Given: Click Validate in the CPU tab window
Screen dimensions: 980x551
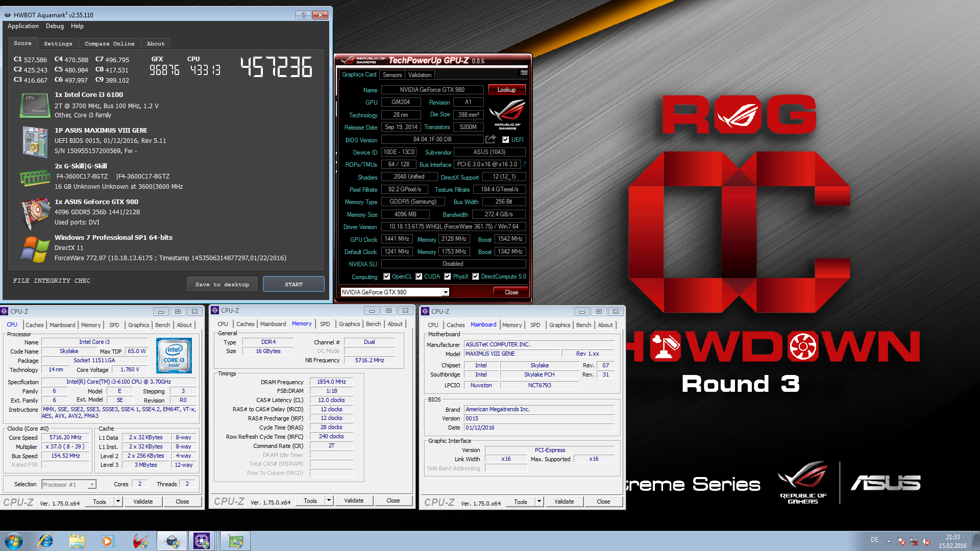Looking at the screenshot, I should pos(143,502).
